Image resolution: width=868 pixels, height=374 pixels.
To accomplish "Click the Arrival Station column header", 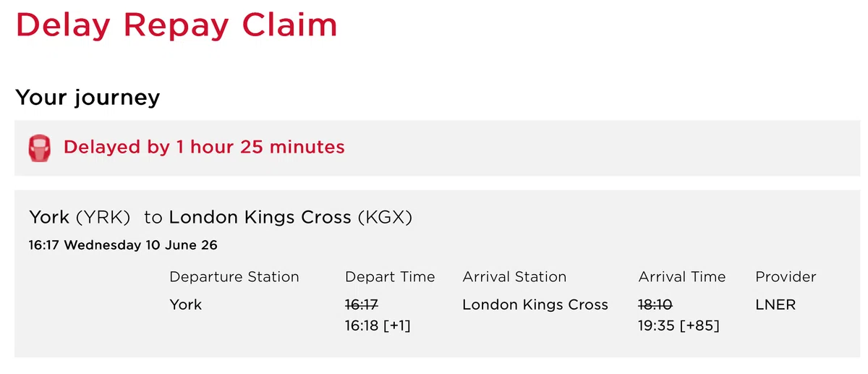I will (514, 277).
